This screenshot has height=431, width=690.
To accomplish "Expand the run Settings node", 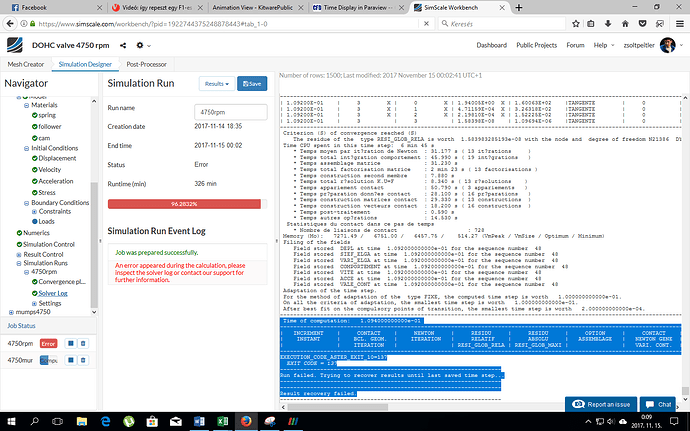I will pos(34,304).
